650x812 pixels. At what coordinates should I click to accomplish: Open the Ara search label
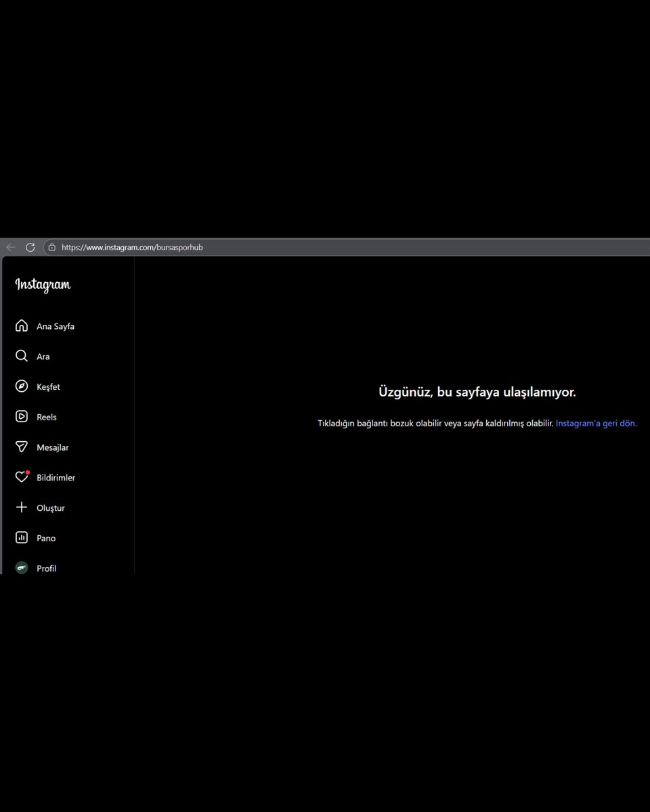coord(43,357)
